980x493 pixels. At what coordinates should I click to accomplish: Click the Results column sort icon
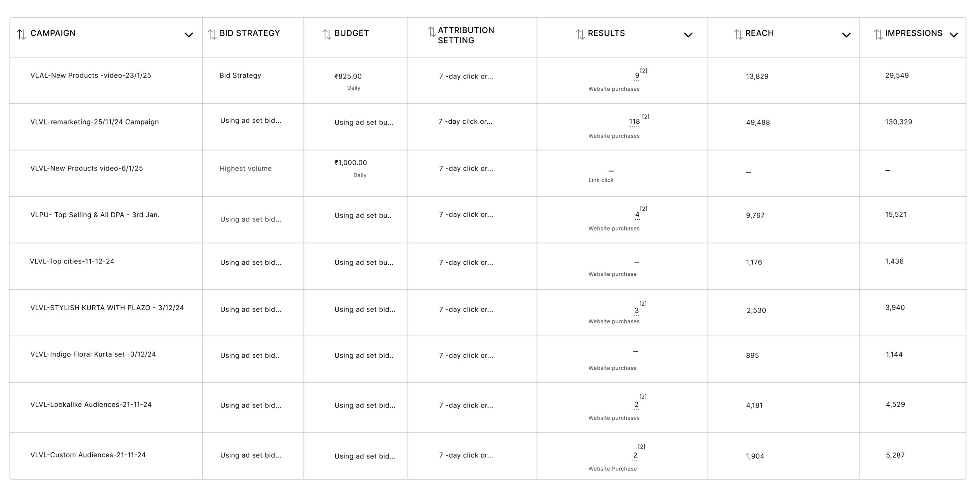pos(580,34)
